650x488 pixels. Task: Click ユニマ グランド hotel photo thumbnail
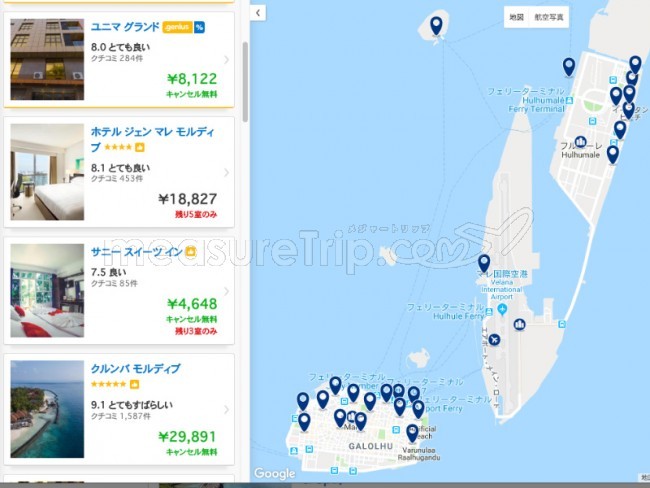click(47, 59)
